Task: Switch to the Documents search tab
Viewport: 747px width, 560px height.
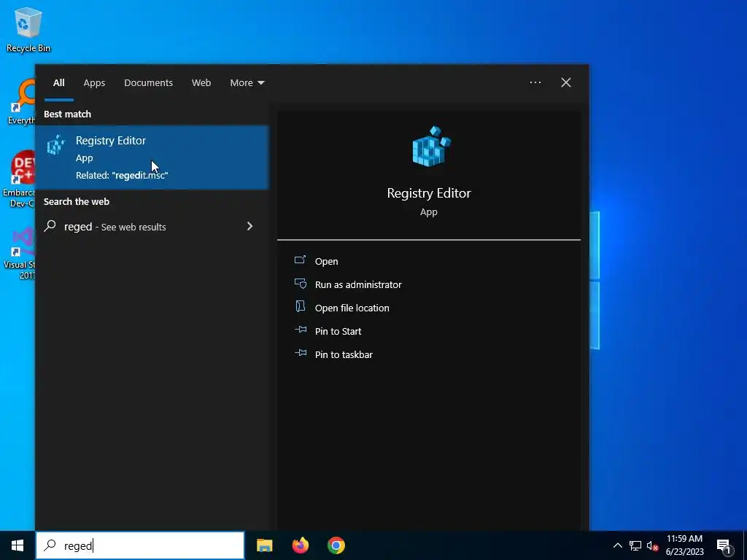Action: [148, 83]
